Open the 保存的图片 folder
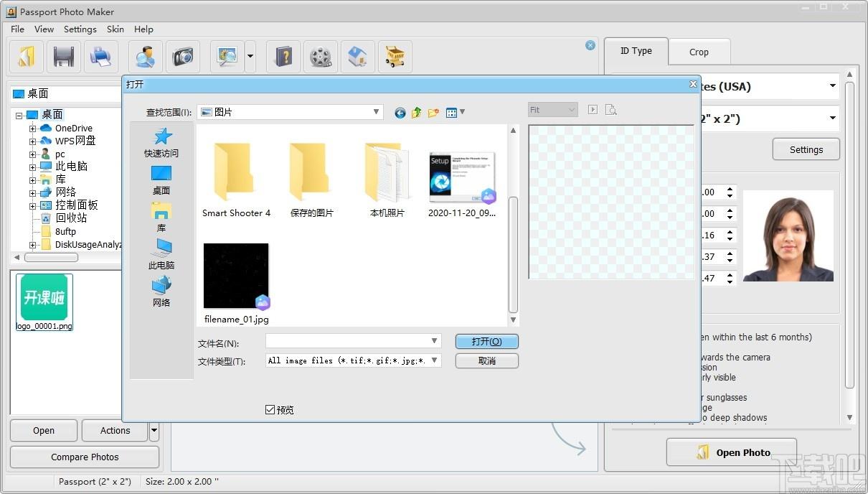This screenshot has width=868, height=494. pos(312,180)
